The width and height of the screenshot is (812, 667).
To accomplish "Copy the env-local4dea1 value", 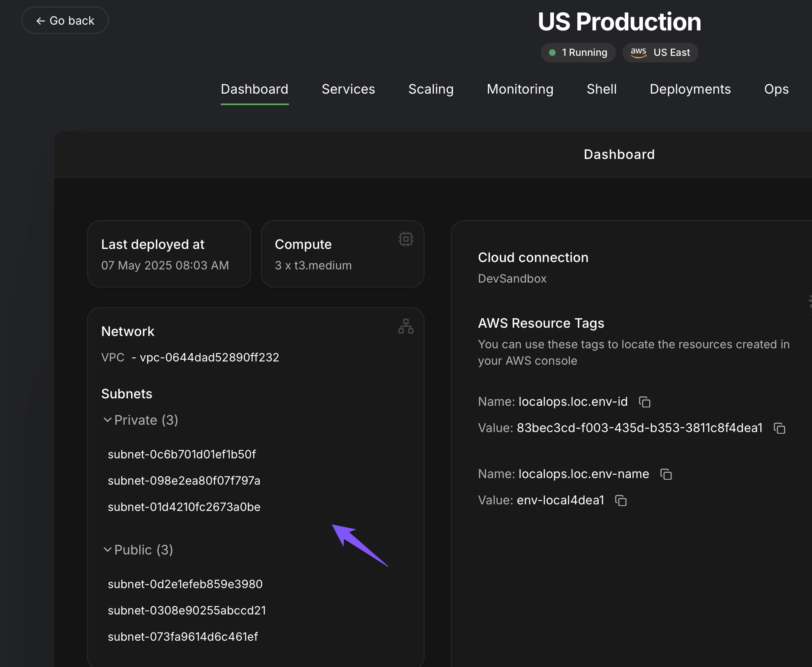I will point(621,500).
